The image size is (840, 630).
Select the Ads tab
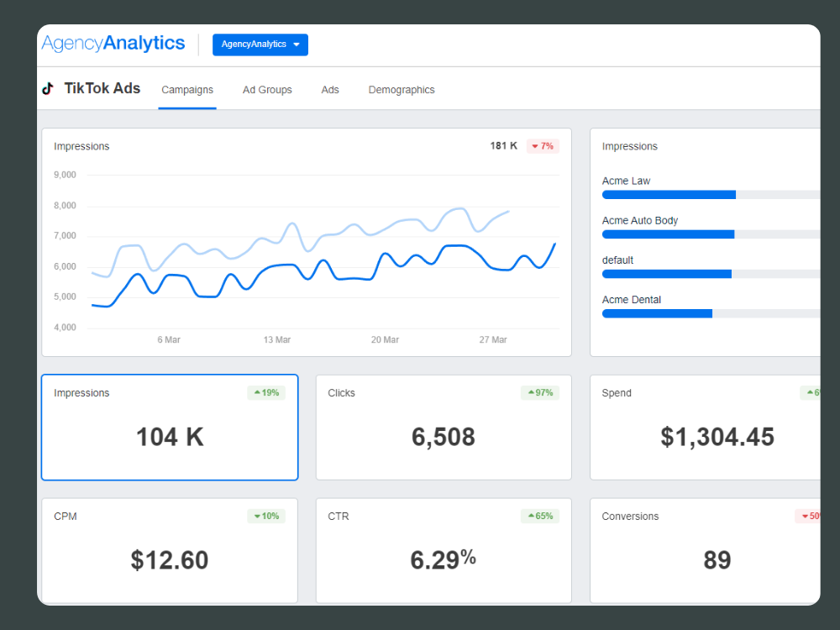tap(330, 90)
